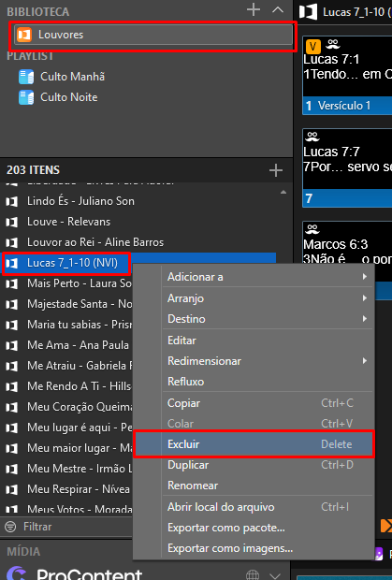Open the Culto Manhã playlist icon
The height and width of the screenshot is (580, 392).
(x=26, y=77)
